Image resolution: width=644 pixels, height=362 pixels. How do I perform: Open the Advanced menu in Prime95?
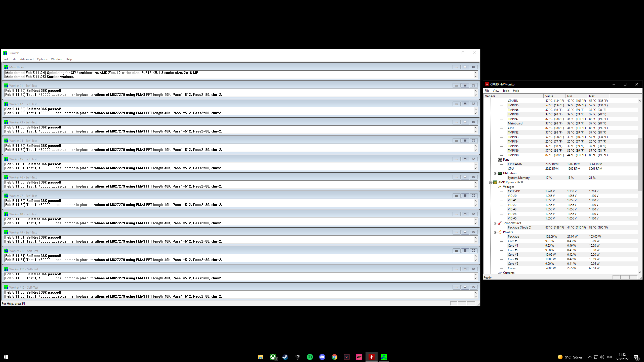(x=27, y=59)
